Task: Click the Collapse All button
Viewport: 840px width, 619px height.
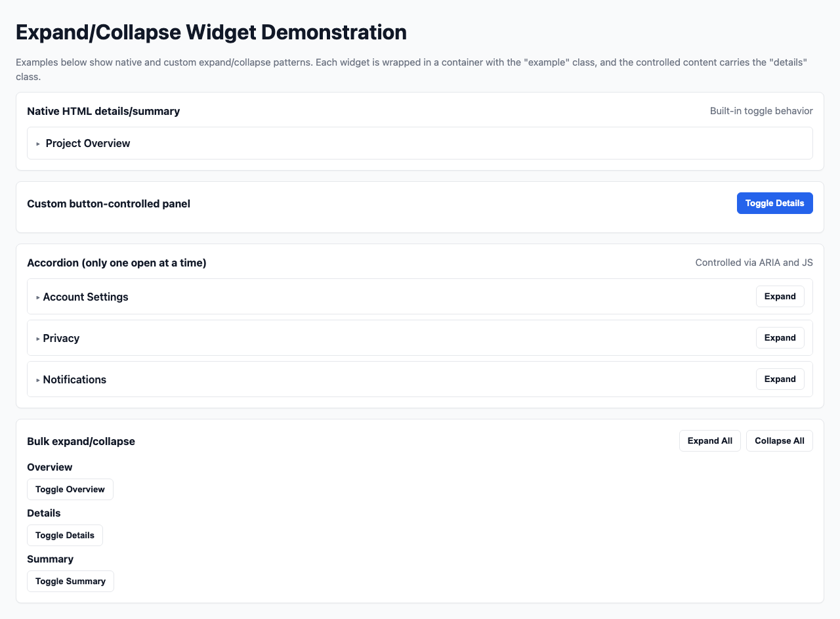Action: pos(779,440)
